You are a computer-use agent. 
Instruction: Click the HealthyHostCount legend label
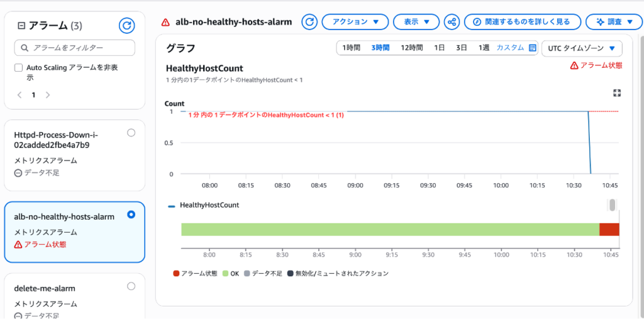click(209, 204)
